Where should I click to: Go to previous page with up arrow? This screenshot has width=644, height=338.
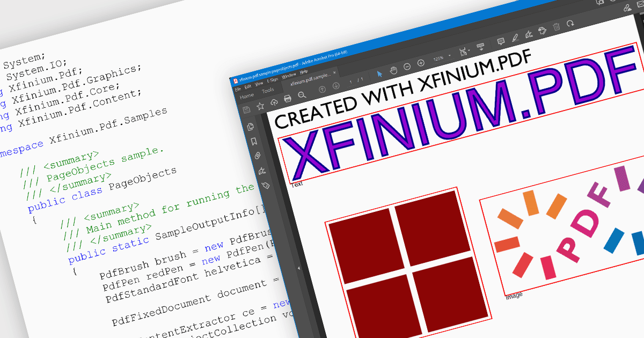pos(322,89)
